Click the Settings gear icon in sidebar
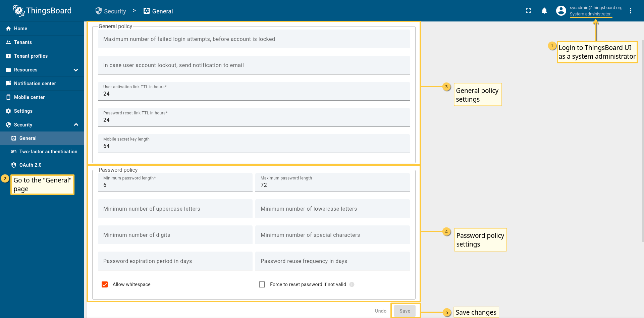The width and height of the screenshot is (644, 318). click(8, 111)
